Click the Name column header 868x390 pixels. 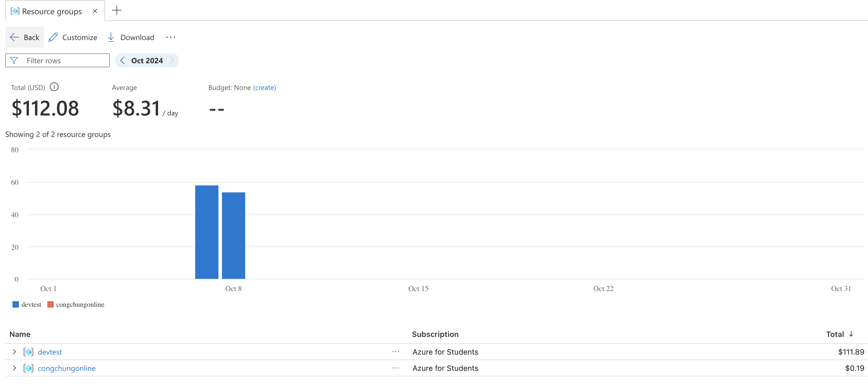point(20,334)
